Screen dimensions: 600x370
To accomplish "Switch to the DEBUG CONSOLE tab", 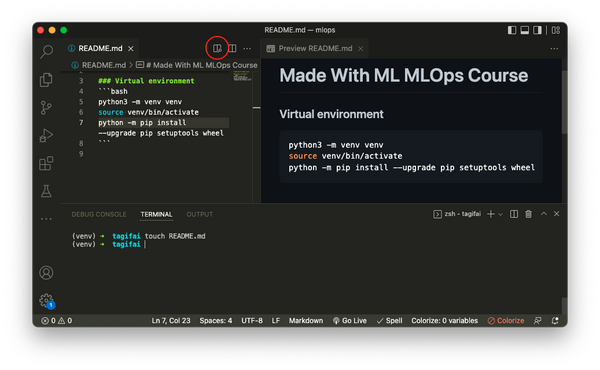I will point(99,214).
